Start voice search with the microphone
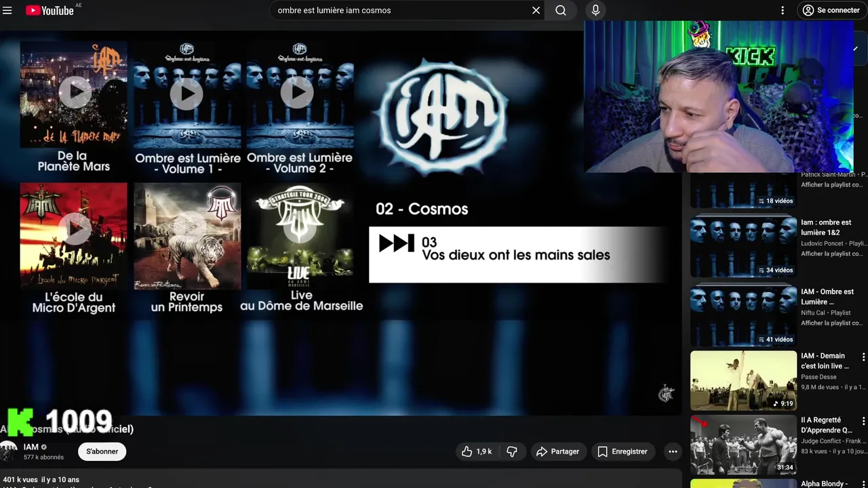This screenshot has height=488, width=868. click(595, 10)
